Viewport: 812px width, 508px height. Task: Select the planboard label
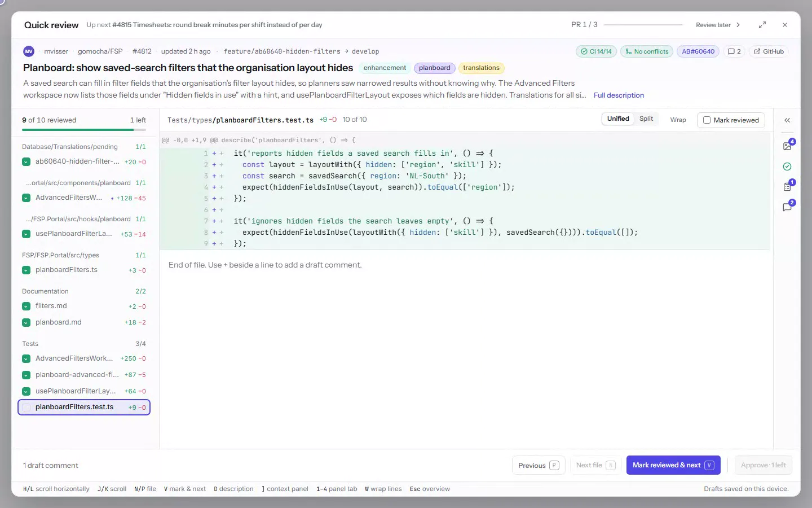pyautogui.click(x=434, y=68)
